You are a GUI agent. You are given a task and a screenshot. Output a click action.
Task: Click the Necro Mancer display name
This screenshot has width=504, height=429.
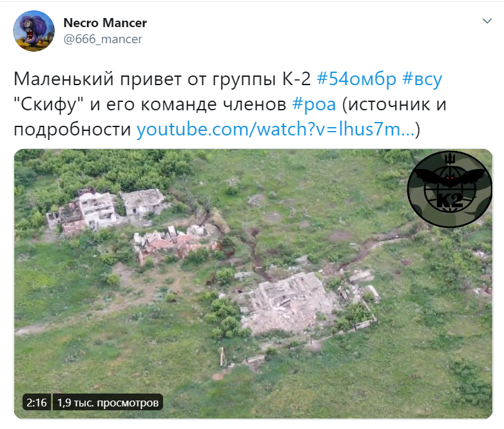[105, 23]
